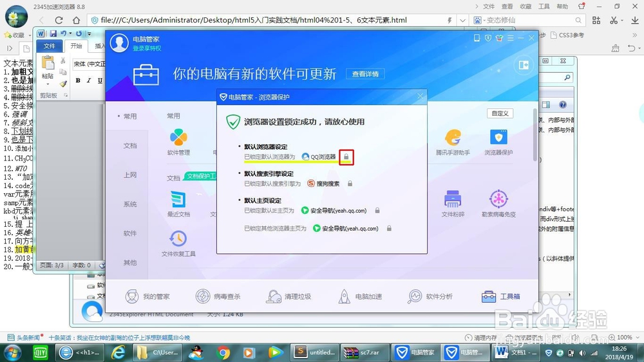Open the browser 帮助 menu
644x362 pixels.
(562, 6)
